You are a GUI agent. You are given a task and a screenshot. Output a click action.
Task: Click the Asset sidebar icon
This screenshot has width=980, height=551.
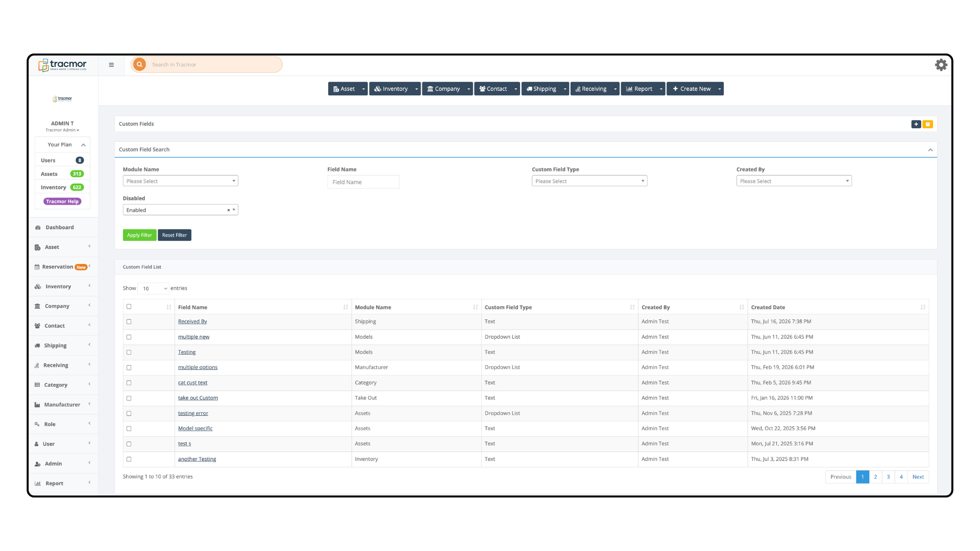tap(38, 247)
